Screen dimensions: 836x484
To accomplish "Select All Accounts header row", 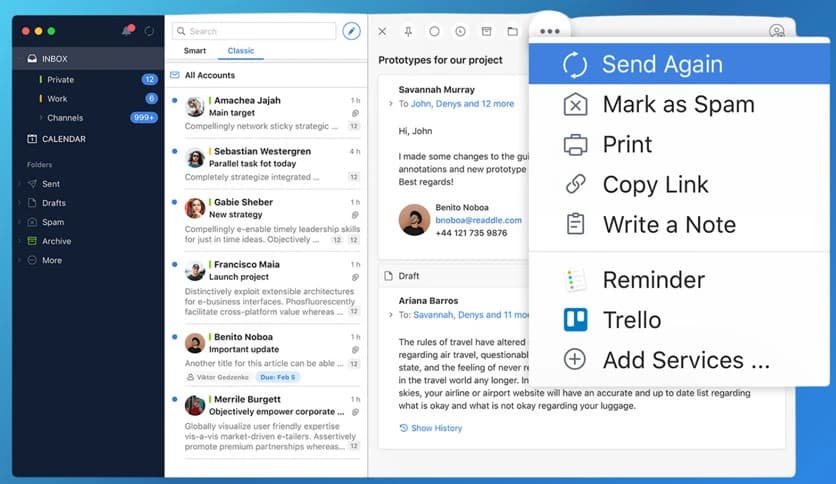I will [x=266, y=75].
